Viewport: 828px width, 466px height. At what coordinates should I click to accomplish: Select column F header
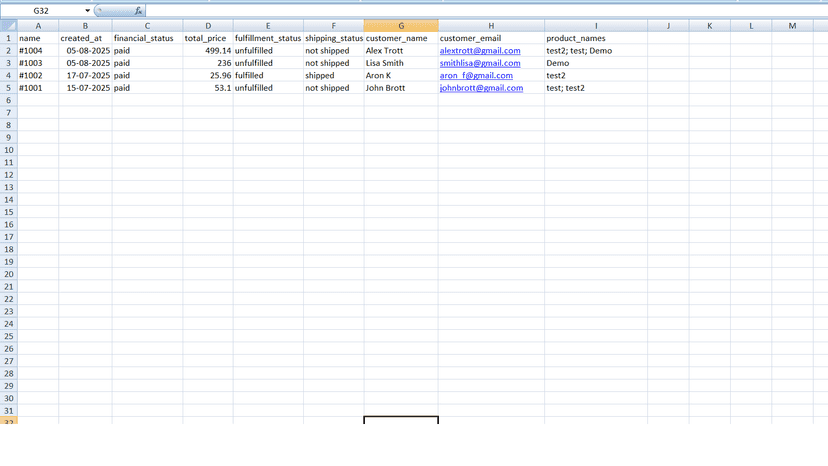(334, 25)
